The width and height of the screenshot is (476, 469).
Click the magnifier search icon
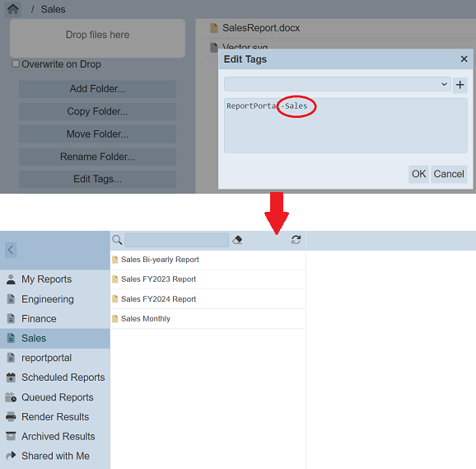(x=117, y=240)
